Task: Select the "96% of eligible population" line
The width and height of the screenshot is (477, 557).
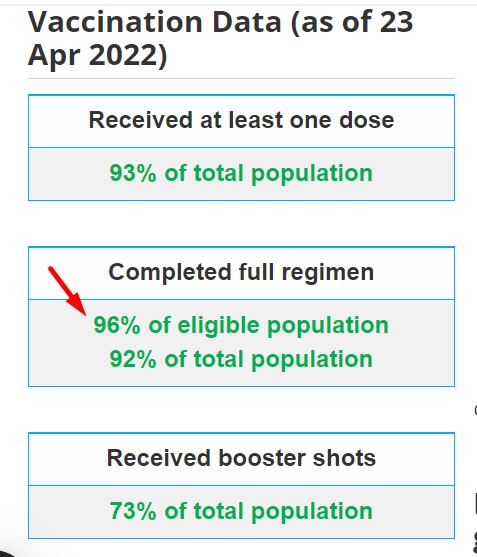Action: (x=241, y=325)
